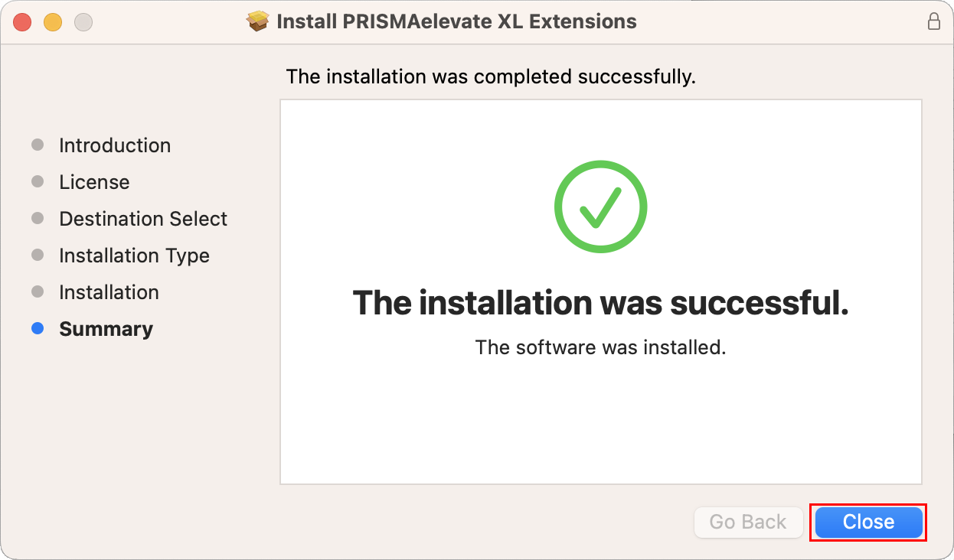Image resolution: width=954 pixels, height=560 pixels.
Task: Click the blue Close button
Action: point(868,522)
